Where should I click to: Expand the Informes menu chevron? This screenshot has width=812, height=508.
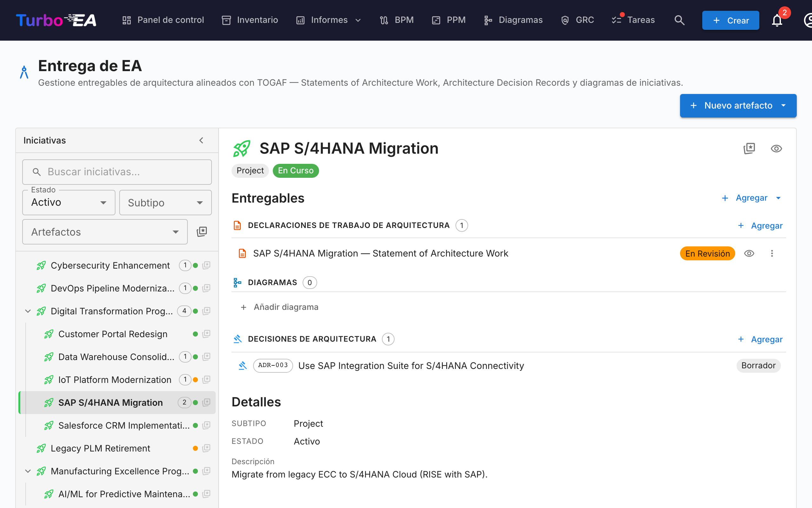pyautogui.click(x=358, y=20)
